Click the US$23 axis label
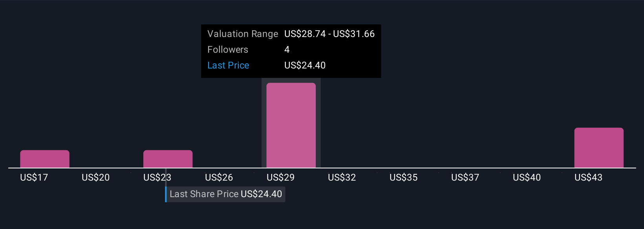This screenshot has width=644, height=229. [x=157, y=177]
